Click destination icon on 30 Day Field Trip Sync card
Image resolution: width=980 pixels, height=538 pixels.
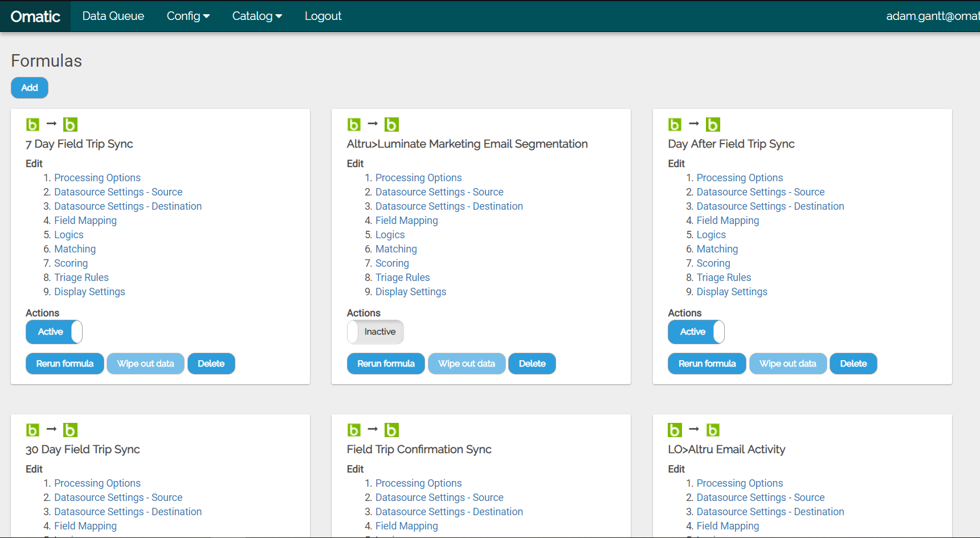coord(70,430)
